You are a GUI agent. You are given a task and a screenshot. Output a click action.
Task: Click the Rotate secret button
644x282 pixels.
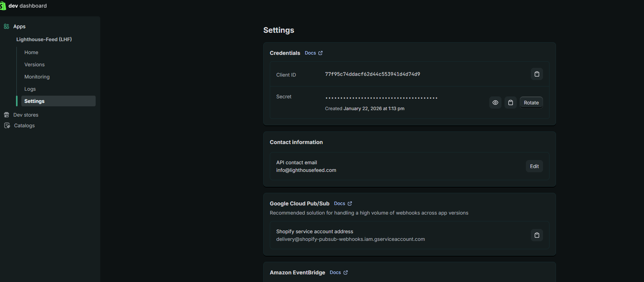tap(531, 103)
